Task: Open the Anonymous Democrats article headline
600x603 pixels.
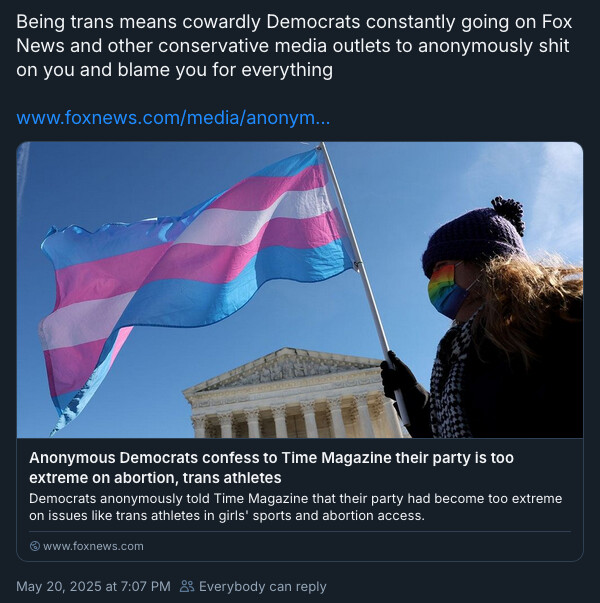Action: tap(271, 468)
